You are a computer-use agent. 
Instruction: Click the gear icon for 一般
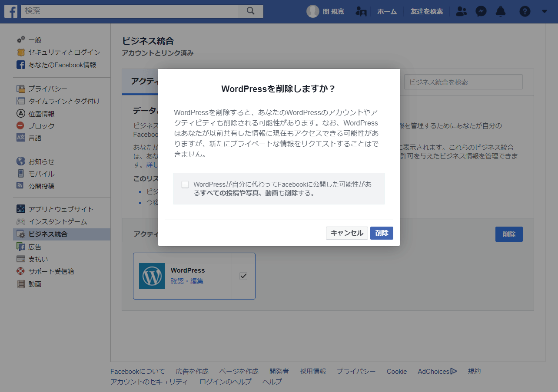click(21, 40)
